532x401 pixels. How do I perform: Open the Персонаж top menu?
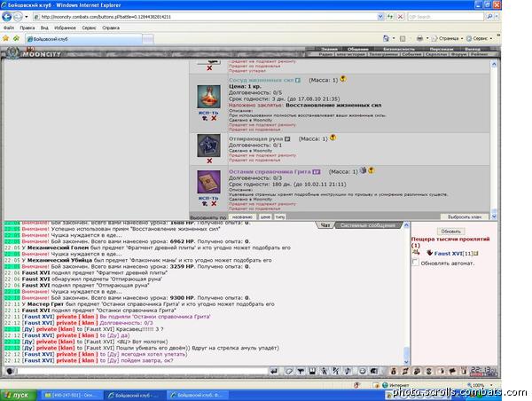(442, 49)
